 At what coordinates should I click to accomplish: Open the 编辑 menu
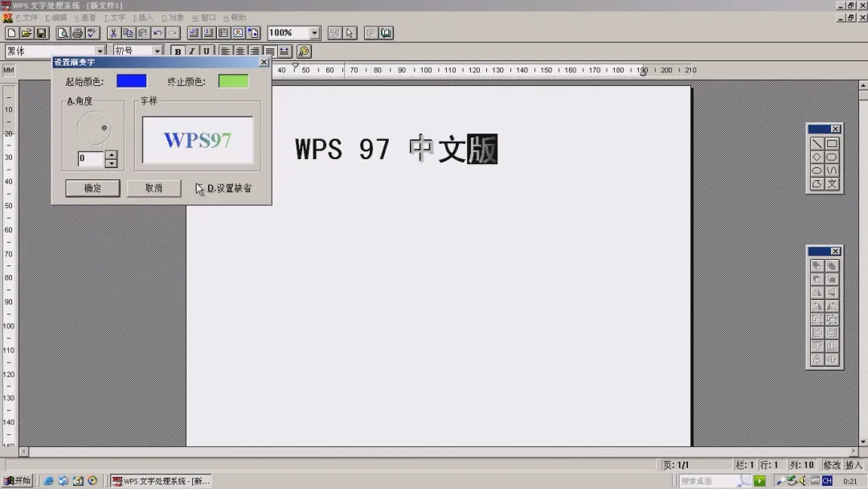click(x=56, y=18)
